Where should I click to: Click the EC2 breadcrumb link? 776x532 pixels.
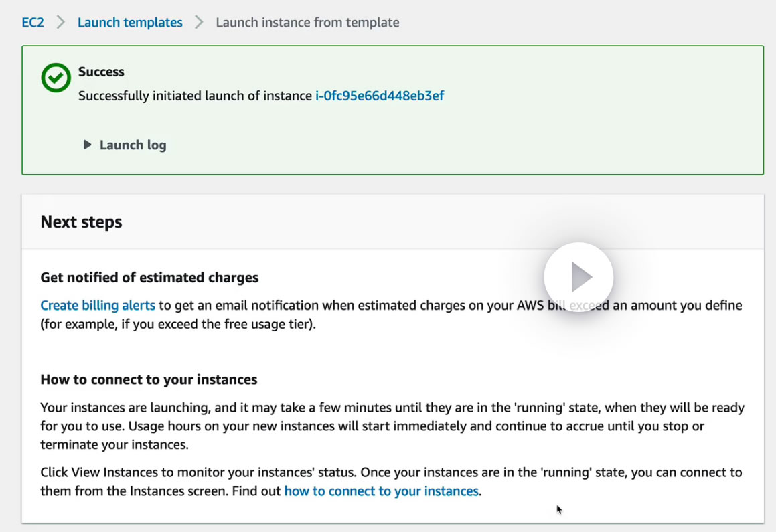tap(33, 23)
